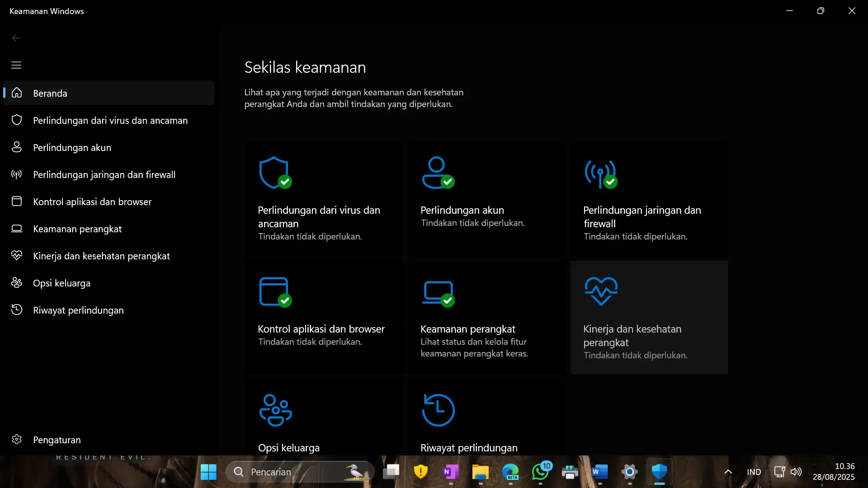Select the Beranda home icon in sidebar
The height and width of the screenshot is (488, 868).
coord(17,93)
